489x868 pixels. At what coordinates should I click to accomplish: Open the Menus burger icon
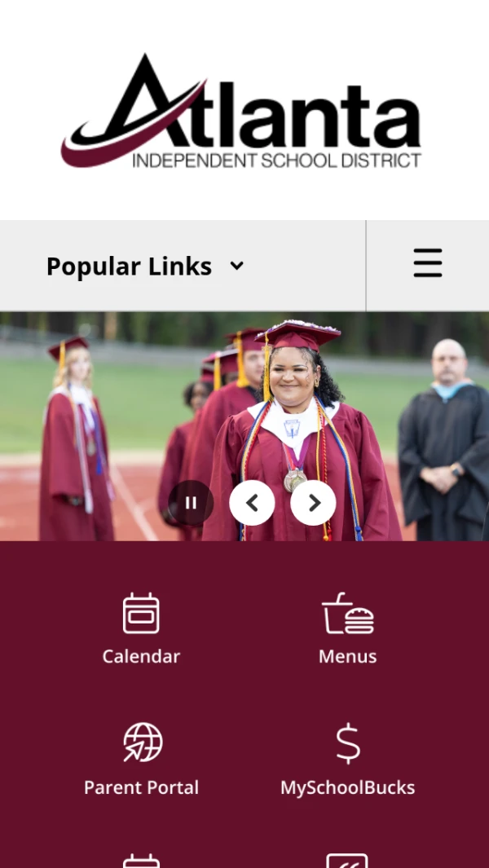[348, 613]
